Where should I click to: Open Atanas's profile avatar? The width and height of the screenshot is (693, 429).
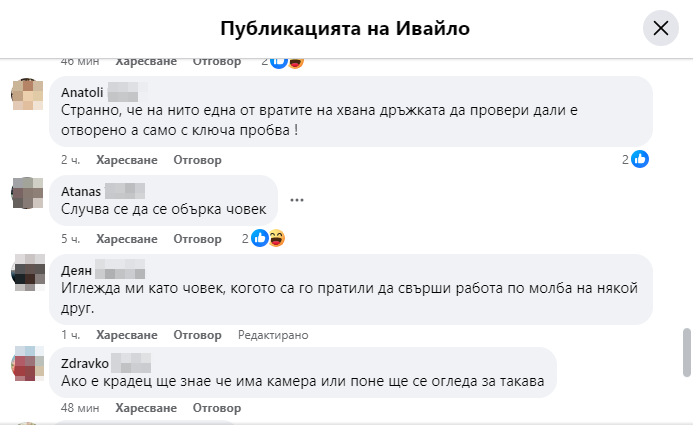[x=25, y=193]
